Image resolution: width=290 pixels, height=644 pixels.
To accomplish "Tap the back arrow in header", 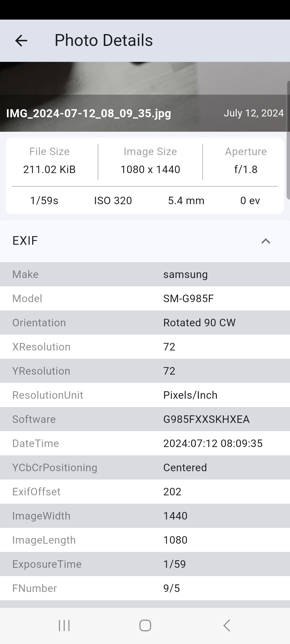I will [x=21, y=41].
